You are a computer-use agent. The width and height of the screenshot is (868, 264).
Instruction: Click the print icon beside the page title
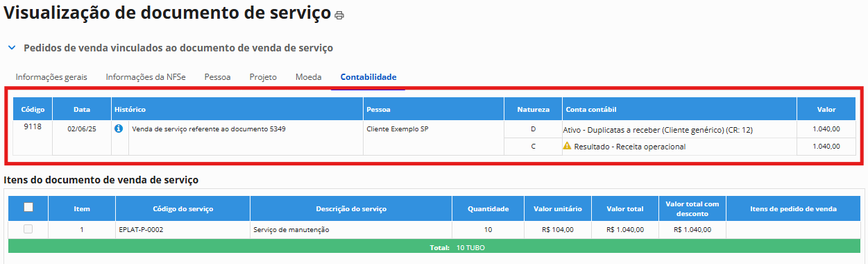point(339,15)
